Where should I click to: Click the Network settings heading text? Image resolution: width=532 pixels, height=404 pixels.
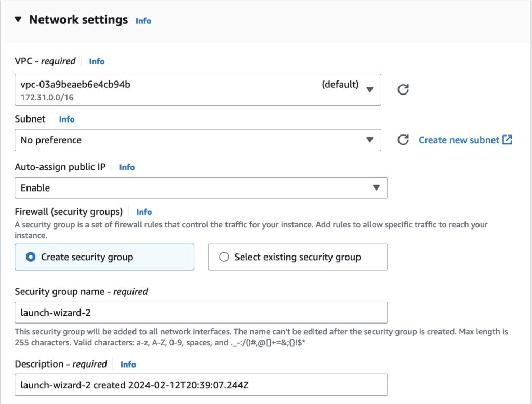[78, 20]
